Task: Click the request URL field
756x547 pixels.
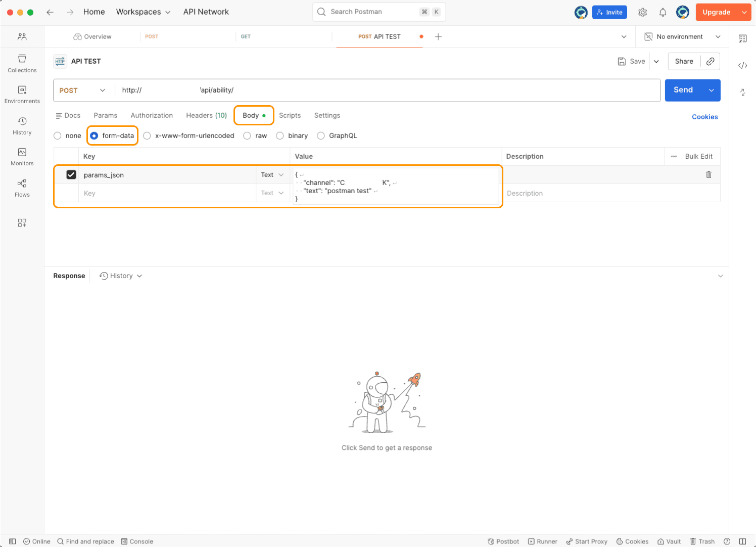Action: tap(388, 90)
